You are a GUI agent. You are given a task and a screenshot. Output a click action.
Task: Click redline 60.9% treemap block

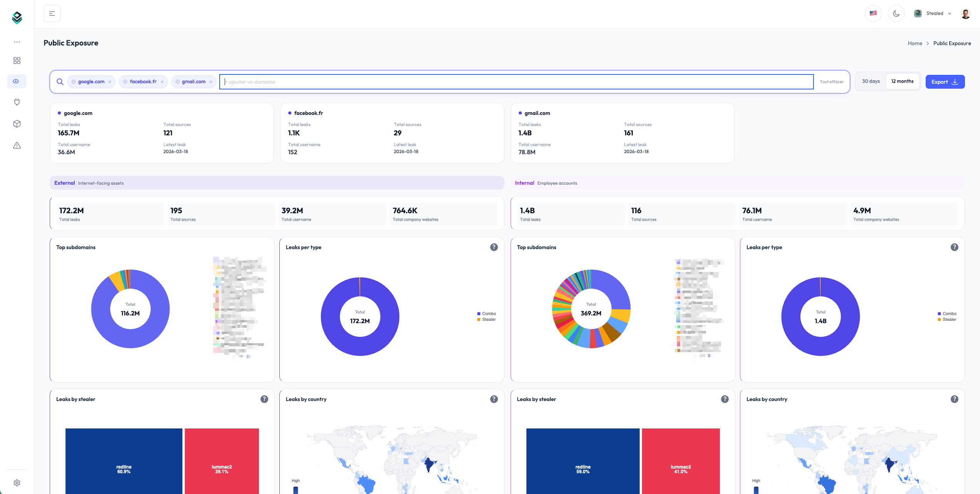tap(124, 461)
